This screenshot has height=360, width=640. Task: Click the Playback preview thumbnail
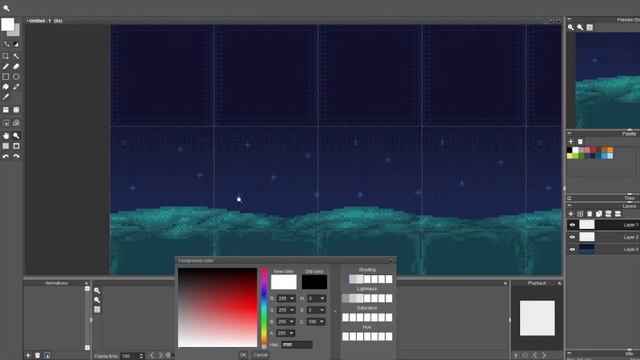click(x=537, y=318)
